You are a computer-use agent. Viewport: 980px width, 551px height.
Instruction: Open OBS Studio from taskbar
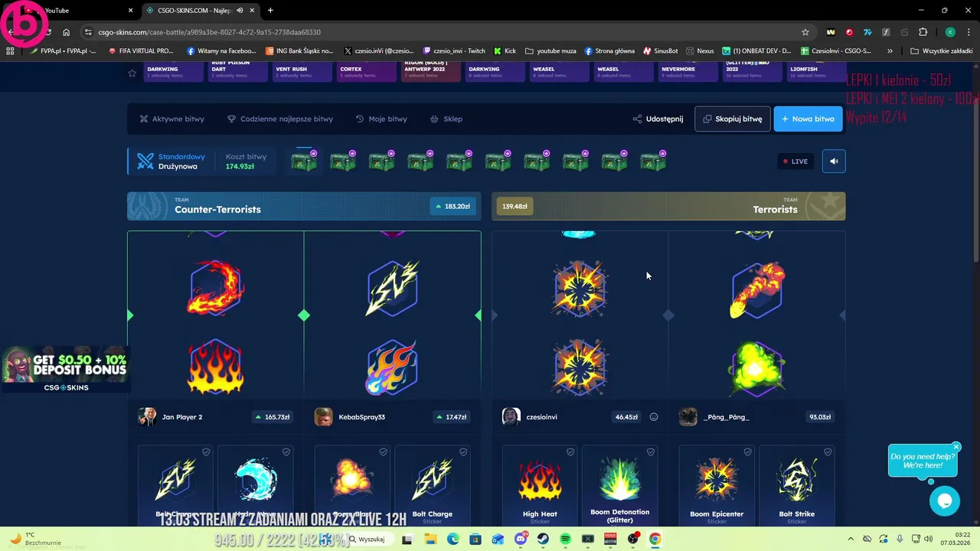632,539
